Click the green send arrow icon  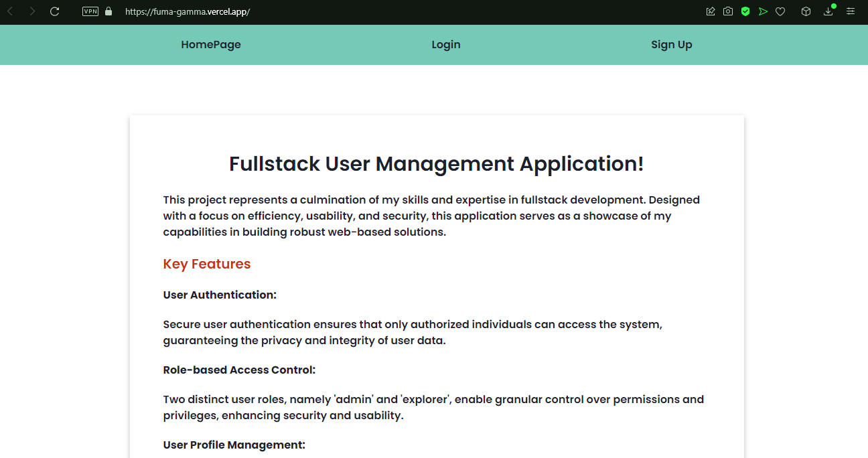[x=763, y=11]
